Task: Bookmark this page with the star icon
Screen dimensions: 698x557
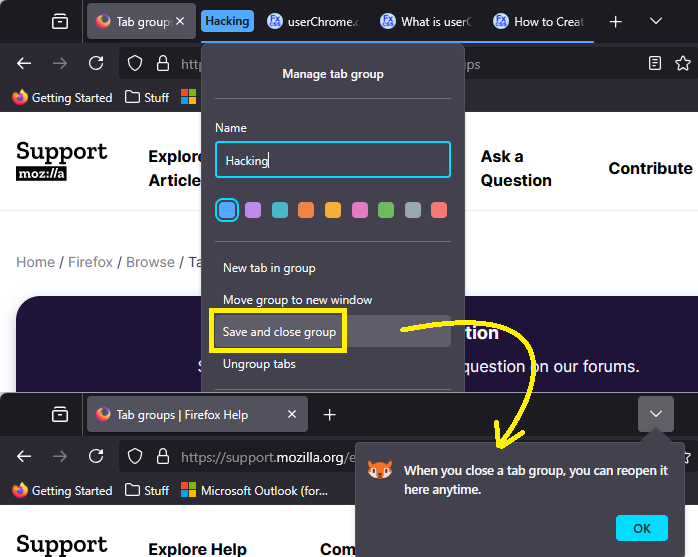Action: 682,64
